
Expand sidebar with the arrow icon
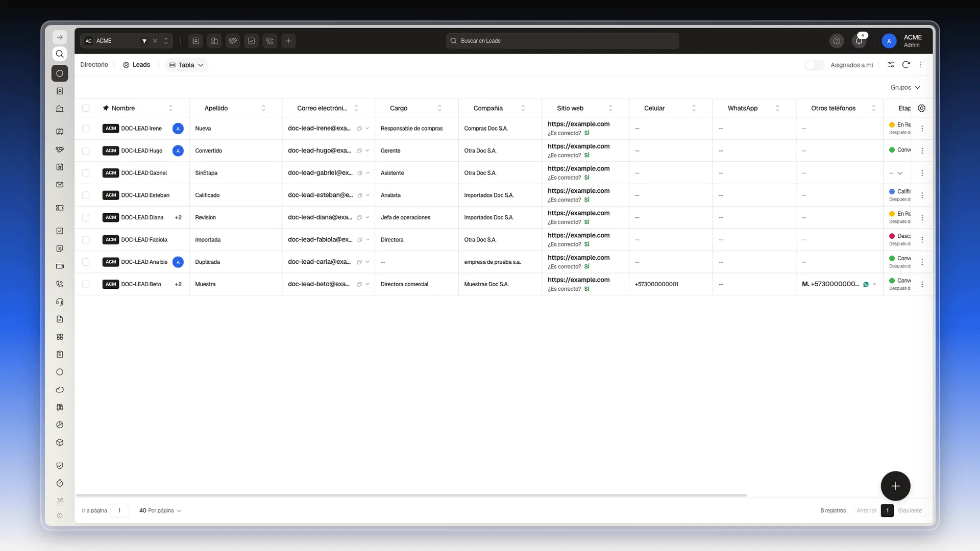point(60,37)
